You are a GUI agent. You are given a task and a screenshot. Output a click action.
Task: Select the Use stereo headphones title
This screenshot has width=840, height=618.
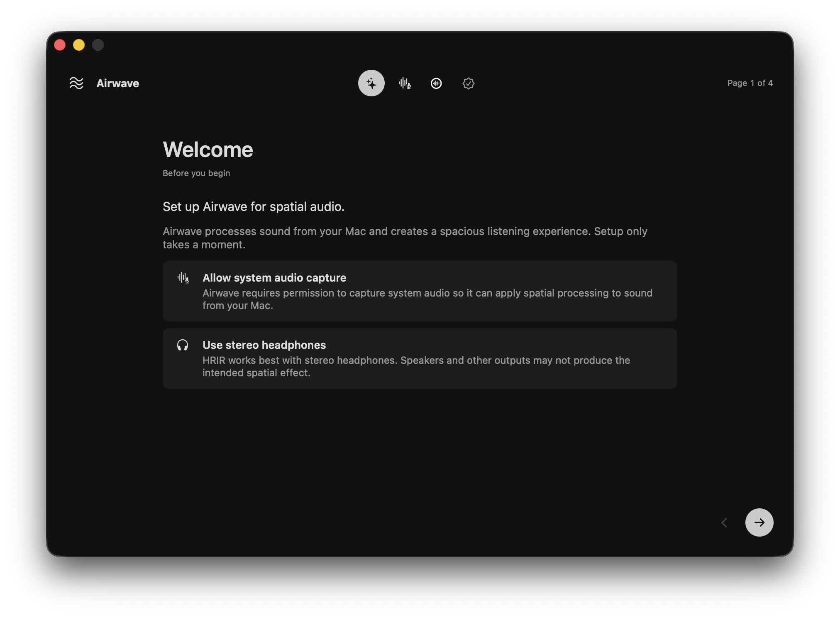coord(264,345)
